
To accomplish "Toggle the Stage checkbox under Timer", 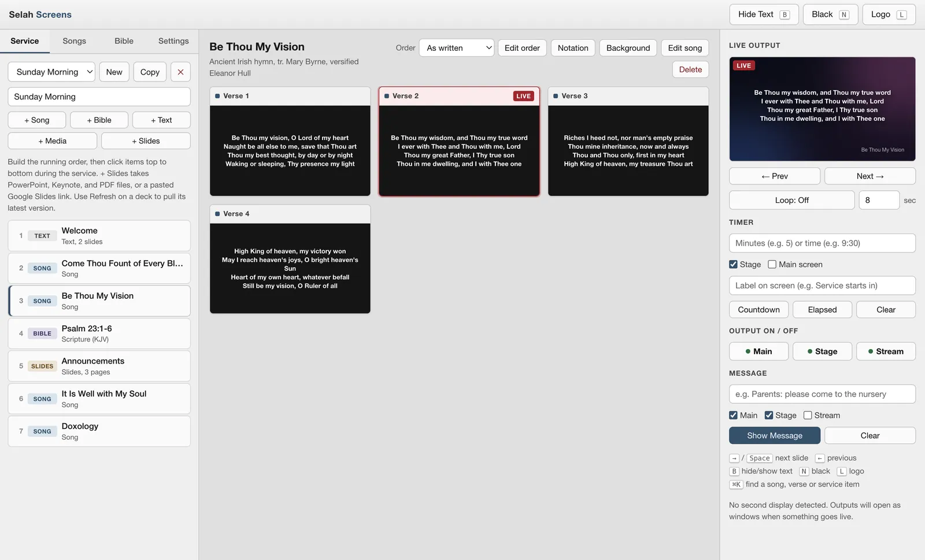I will coord(733,265).
